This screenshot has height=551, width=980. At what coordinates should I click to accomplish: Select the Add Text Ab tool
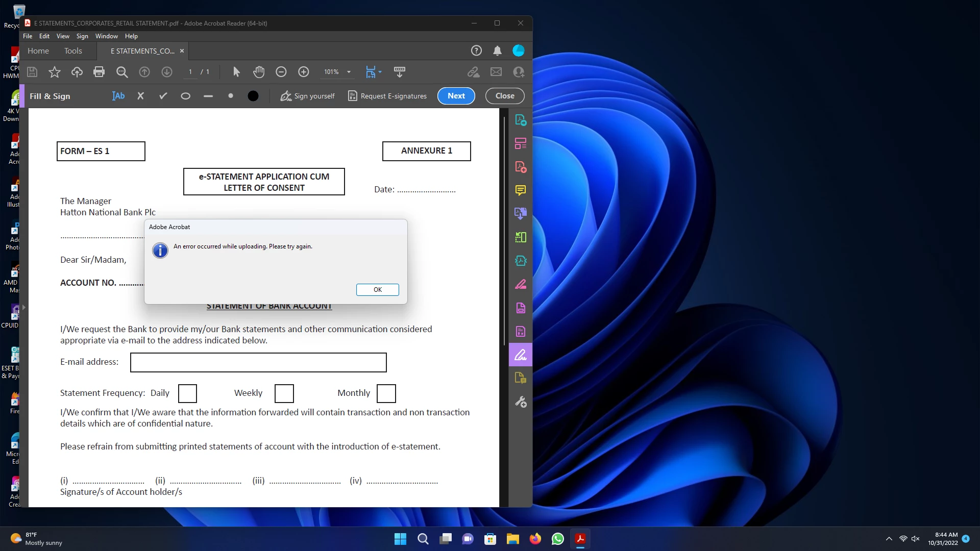click(x=118, y=96)
